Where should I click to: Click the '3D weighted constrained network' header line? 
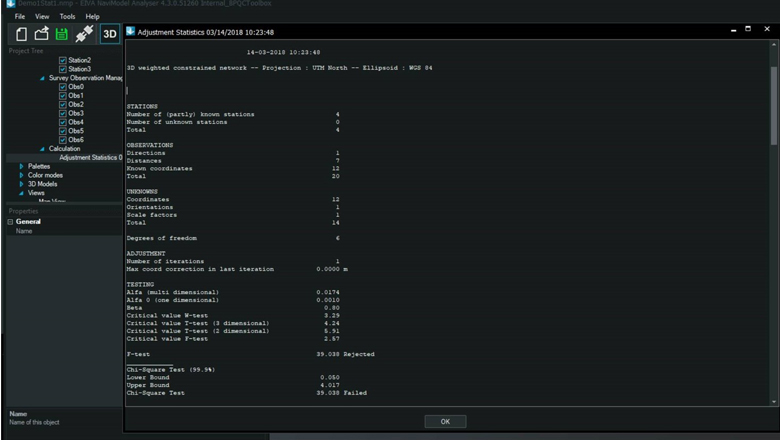(279, 68)
